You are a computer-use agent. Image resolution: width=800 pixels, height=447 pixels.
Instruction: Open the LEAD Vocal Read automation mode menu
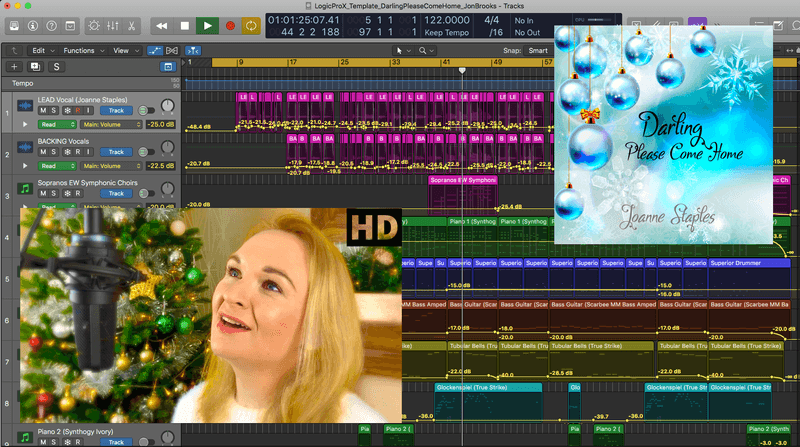tap(57, 125)
